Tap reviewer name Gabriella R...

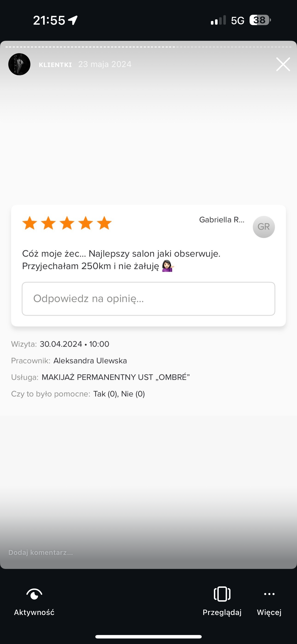[221, 220]
